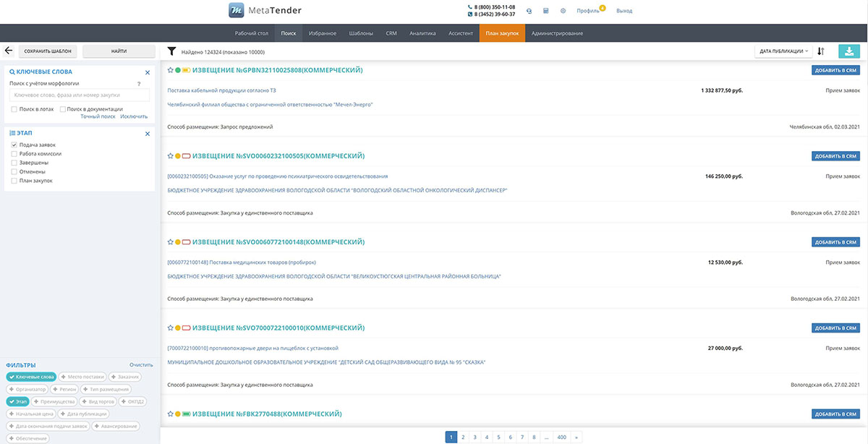The image size is (868, 444).
Task: Click the Найти button
Action: click(x=119, y=51)
